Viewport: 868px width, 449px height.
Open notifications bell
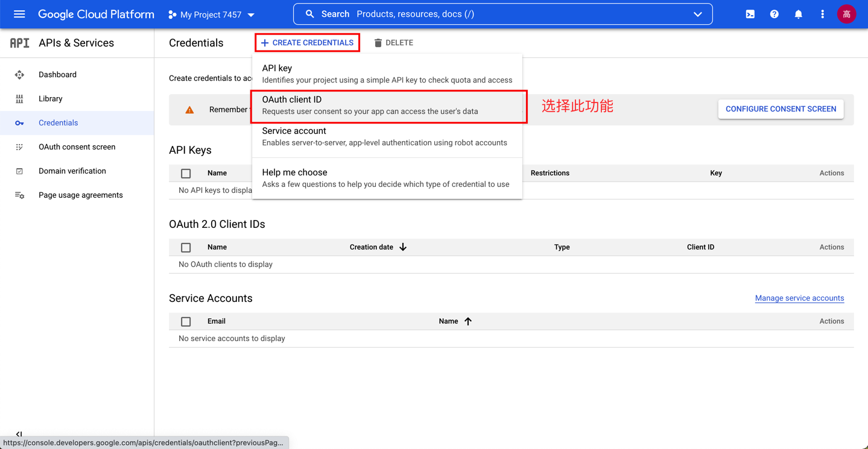pyautogui.click(x=798, y=14)
